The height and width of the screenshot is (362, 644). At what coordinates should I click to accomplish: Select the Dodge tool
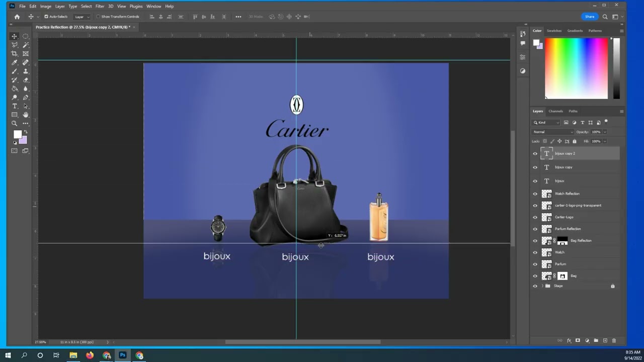point(14,98)
